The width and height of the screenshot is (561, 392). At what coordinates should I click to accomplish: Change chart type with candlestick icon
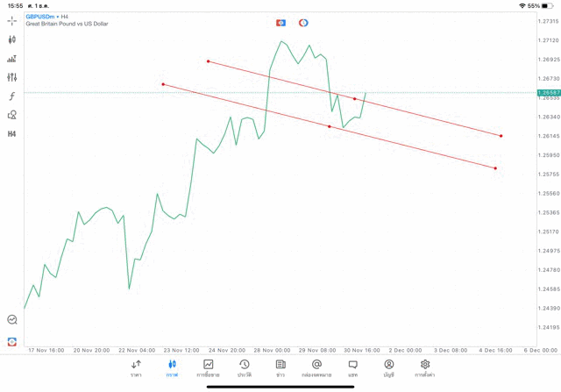11,39
